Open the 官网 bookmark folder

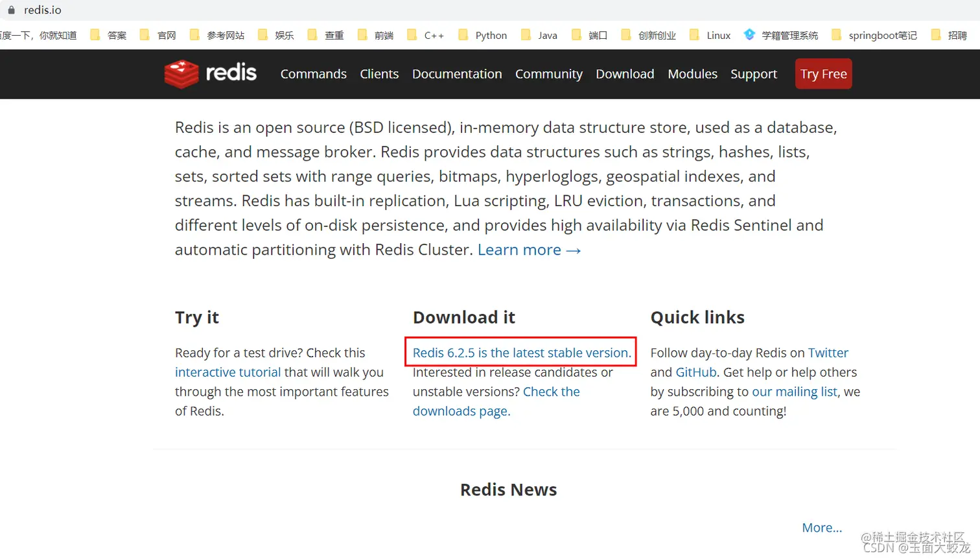[158, 35]
